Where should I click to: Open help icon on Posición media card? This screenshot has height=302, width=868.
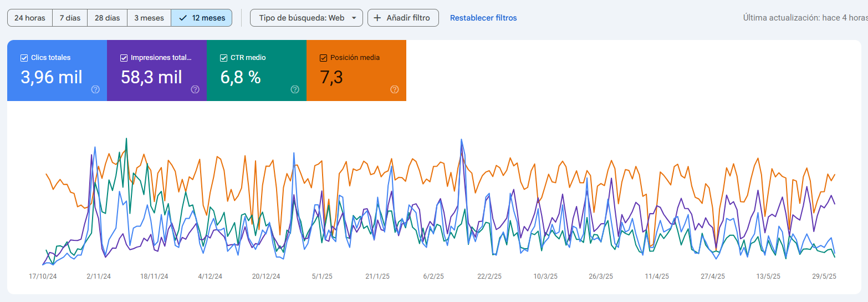[x=395, y=89]
